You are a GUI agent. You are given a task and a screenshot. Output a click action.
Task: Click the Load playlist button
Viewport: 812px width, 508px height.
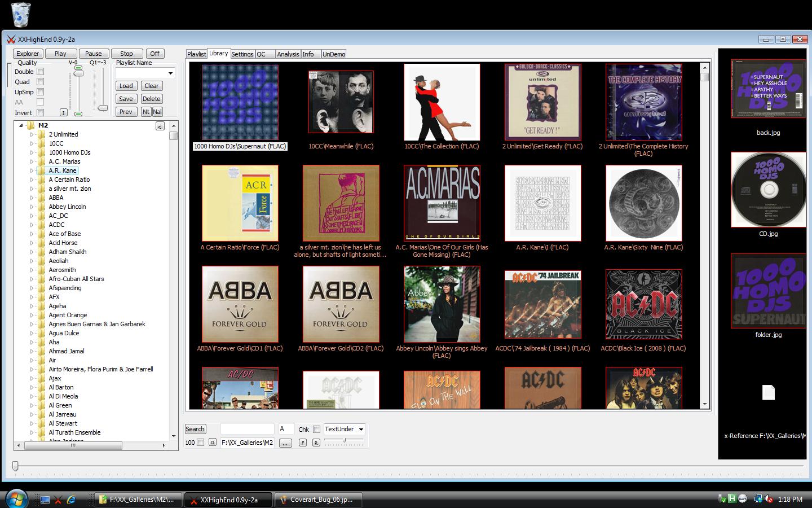[126, 86]
